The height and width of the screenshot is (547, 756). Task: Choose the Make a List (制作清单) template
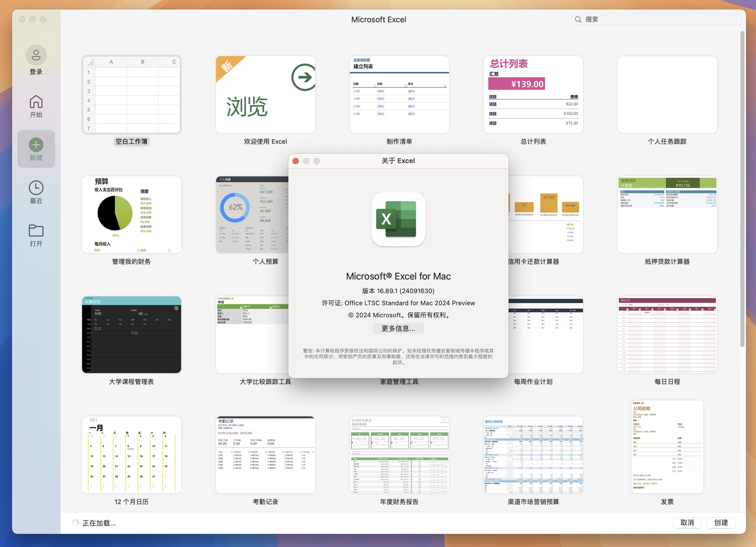pyautogui.click(x=399, y=95)
